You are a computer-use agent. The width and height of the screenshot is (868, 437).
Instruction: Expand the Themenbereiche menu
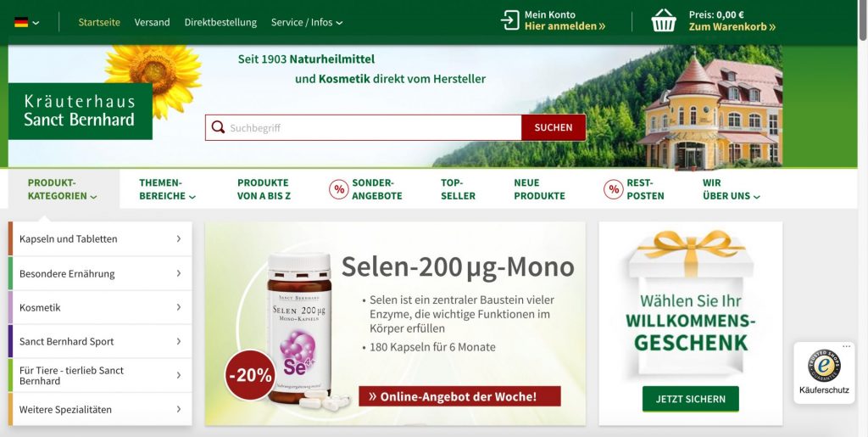pyautogui.click(x=167, y=189)
